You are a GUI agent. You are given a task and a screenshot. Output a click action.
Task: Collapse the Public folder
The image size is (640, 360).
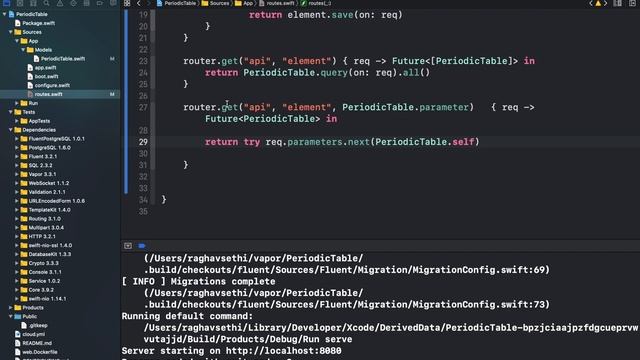point(11,317)
